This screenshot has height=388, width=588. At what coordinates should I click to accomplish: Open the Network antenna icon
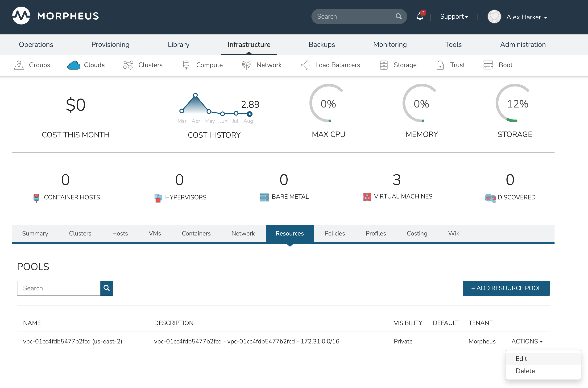[246, 65]
